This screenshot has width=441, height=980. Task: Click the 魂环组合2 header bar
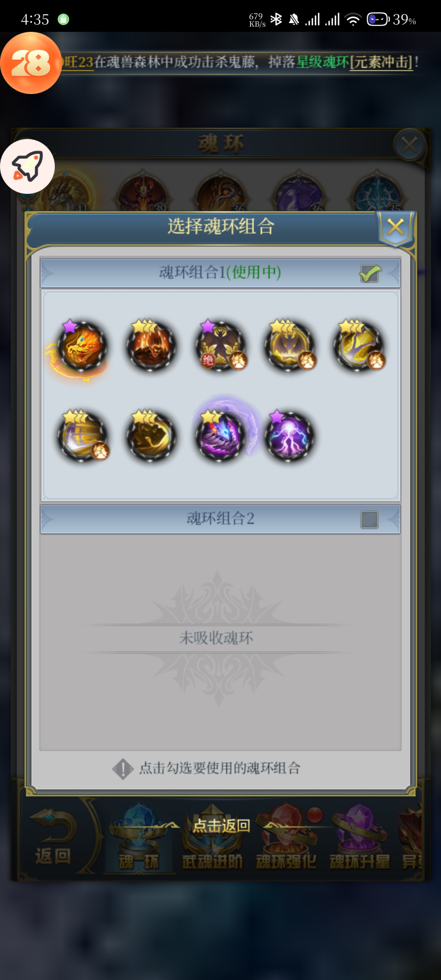220,519
